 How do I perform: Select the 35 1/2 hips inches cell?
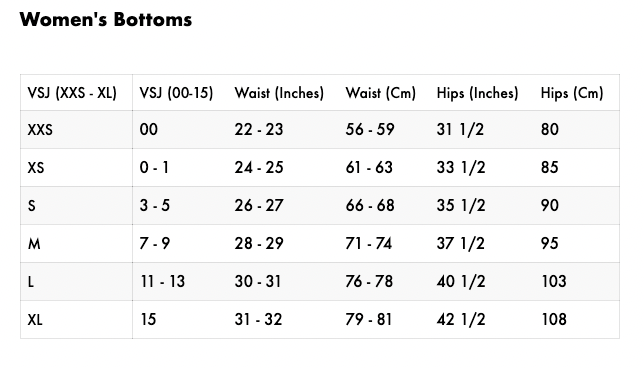[461, 205]
